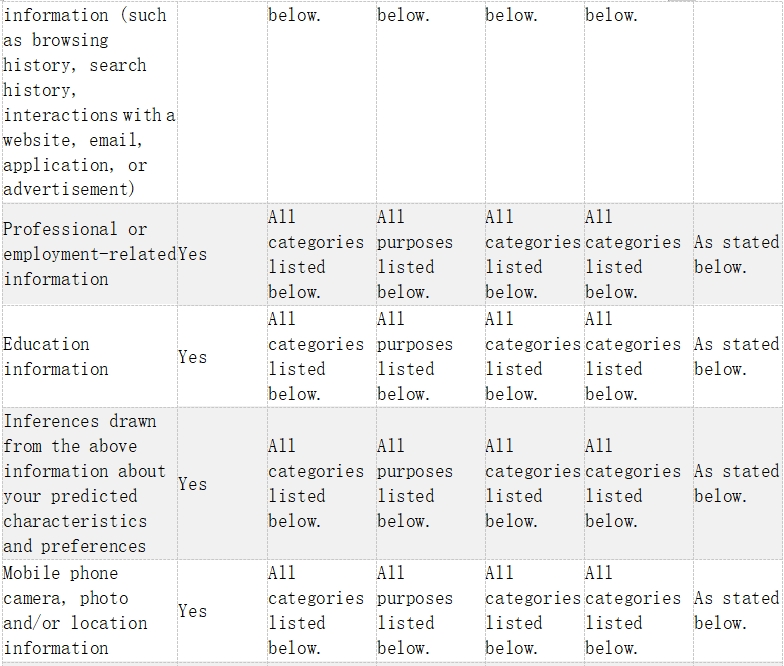This screenshot has width=784, height=666.
Task: Click 'As stated below.' in Professional row
Action: coord(736,254)
